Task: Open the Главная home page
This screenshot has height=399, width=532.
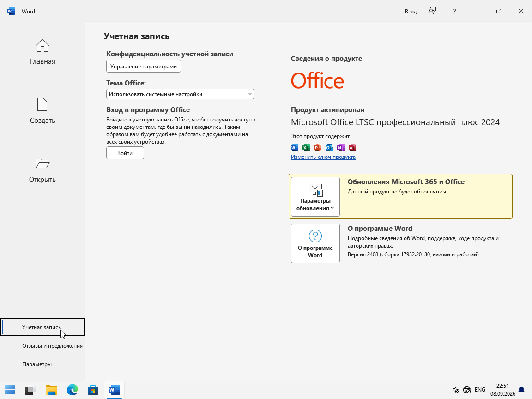Action: (42, 52)
